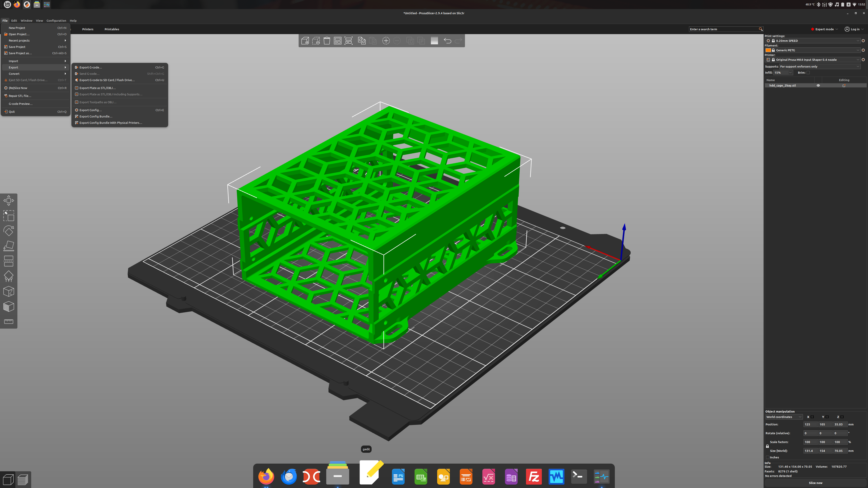This screenshot has height=488, width=868.
Task: Select the Measure ruler tool
Action: (8, 321)
